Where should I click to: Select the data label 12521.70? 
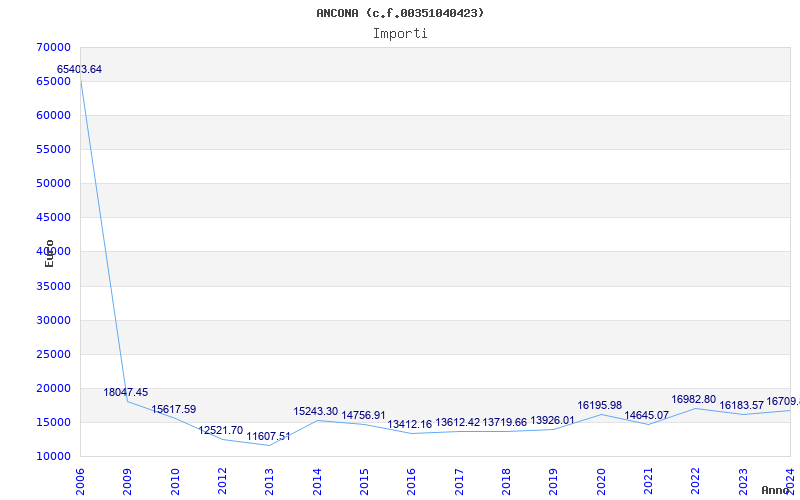(x=221, y=430)
